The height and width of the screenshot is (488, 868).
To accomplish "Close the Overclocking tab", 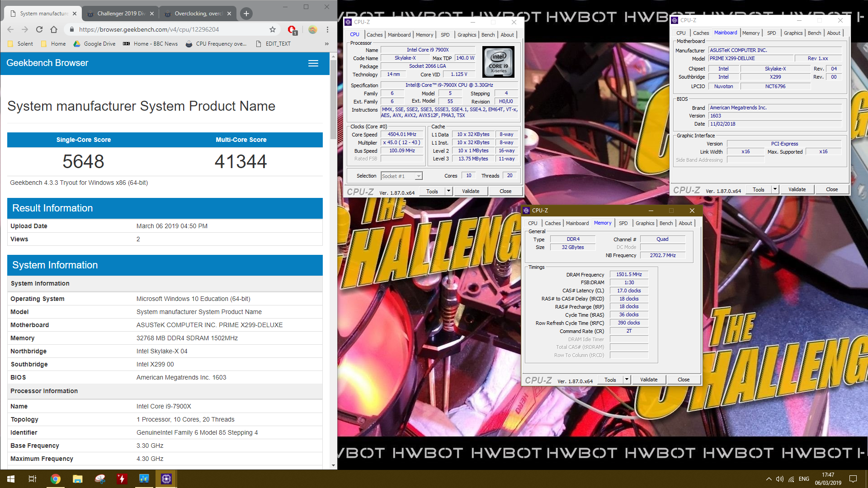I will [229, 14].
